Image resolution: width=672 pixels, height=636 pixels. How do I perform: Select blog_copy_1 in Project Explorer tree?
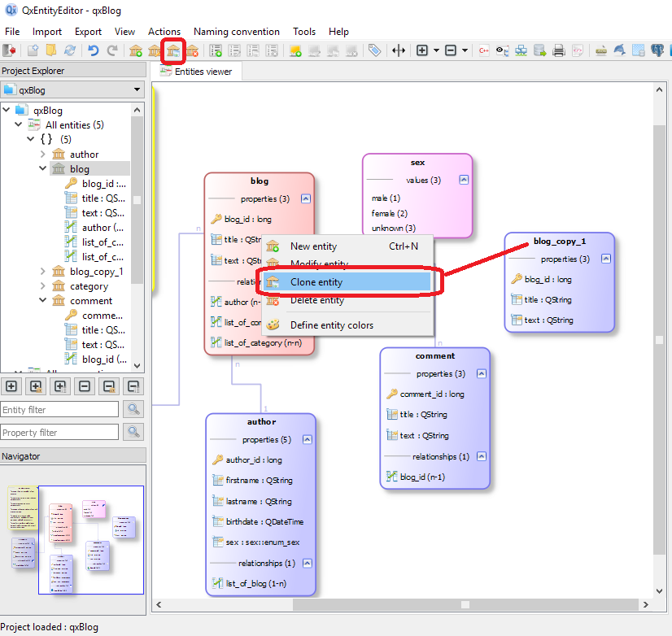coord(96,272)
